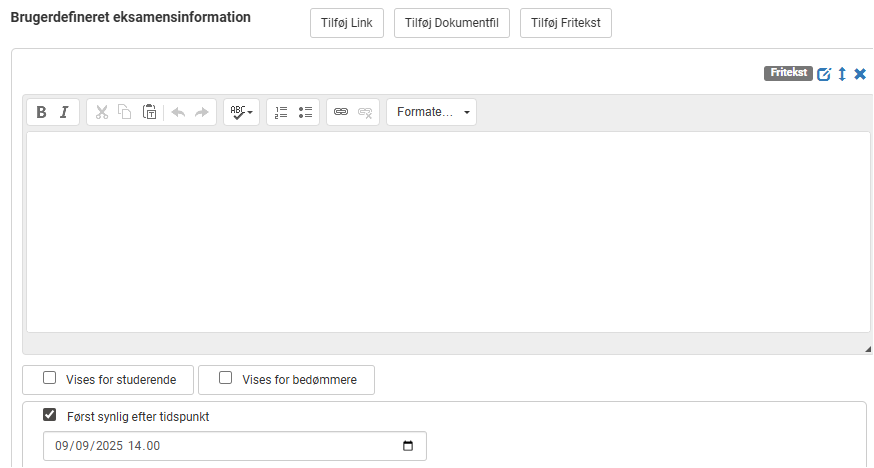Insert a hyperlink via link icon
Image resolution: width=874 pixels, height=468 pixels.
pos(341,112)
